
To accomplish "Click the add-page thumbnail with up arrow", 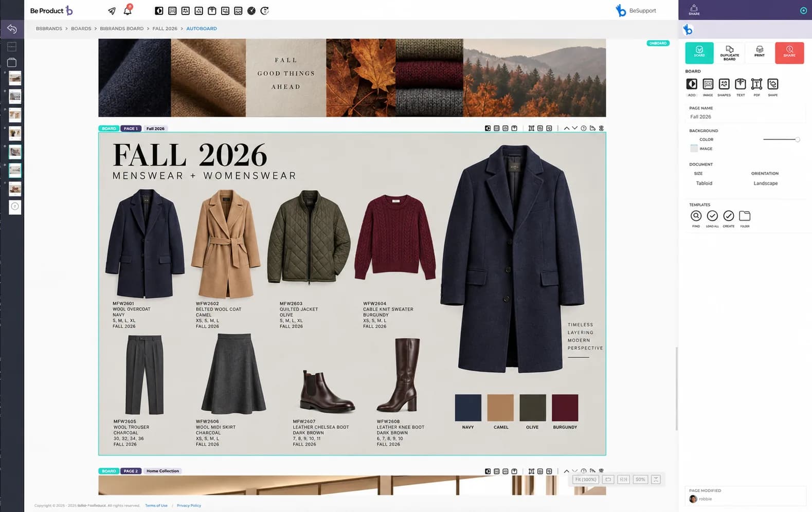I will (x=15, y=207).
